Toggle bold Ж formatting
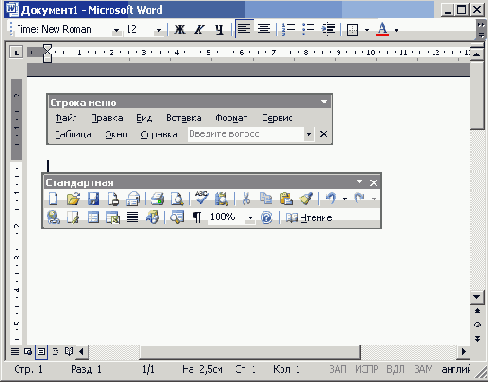 180,30
